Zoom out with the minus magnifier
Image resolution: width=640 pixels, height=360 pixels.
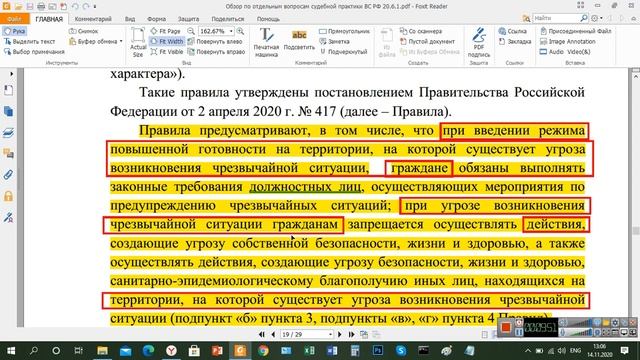(x=191, y=31)
